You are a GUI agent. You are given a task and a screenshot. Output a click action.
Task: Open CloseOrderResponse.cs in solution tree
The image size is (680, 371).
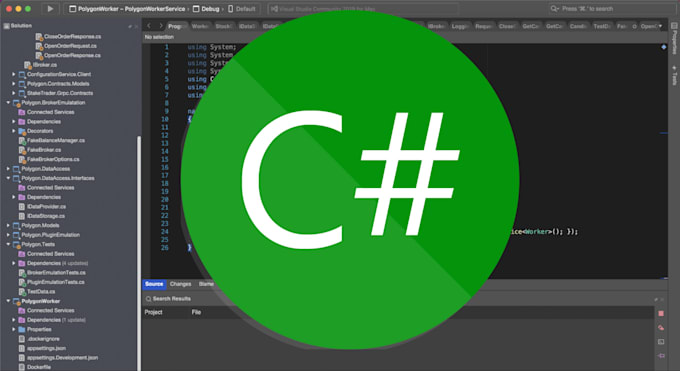[x=72, y=36]
